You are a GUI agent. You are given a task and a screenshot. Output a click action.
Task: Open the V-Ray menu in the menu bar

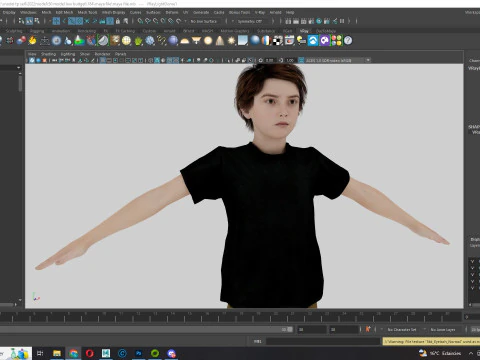click(260, 12)
